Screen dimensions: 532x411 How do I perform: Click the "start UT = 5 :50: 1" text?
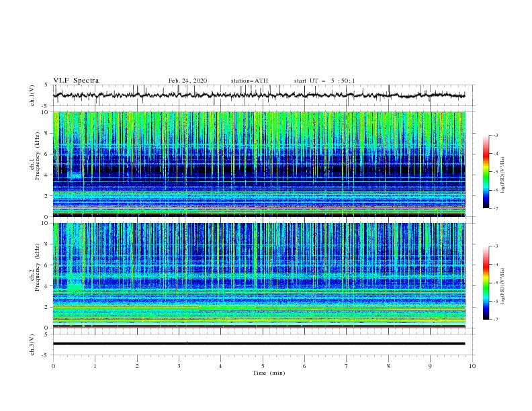point(324,81)
